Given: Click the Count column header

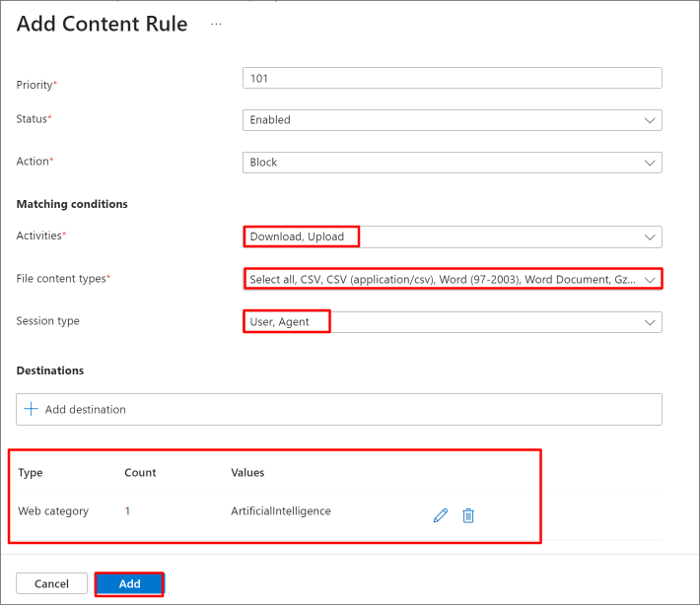Looking at the screenshot, I should [140, 473].
